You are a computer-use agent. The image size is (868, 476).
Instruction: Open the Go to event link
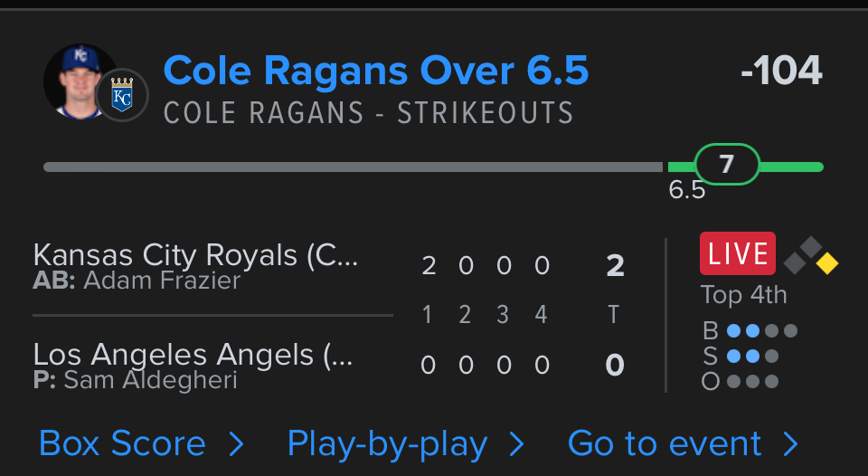click(x=665, y=443)
